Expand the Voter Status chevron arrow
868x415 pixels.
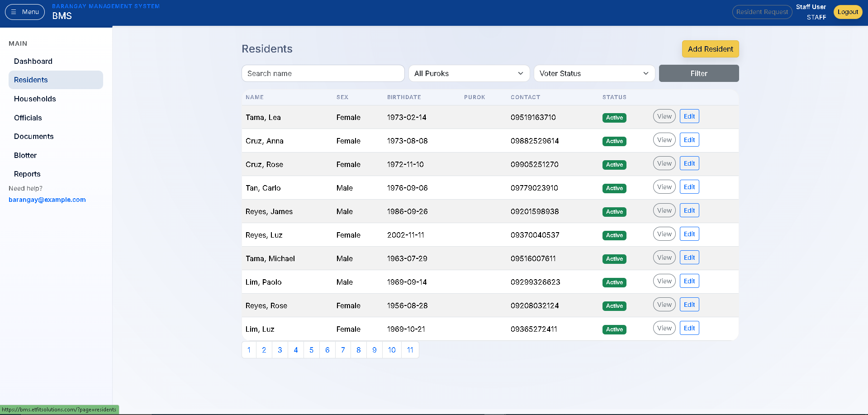coord(646,73)
